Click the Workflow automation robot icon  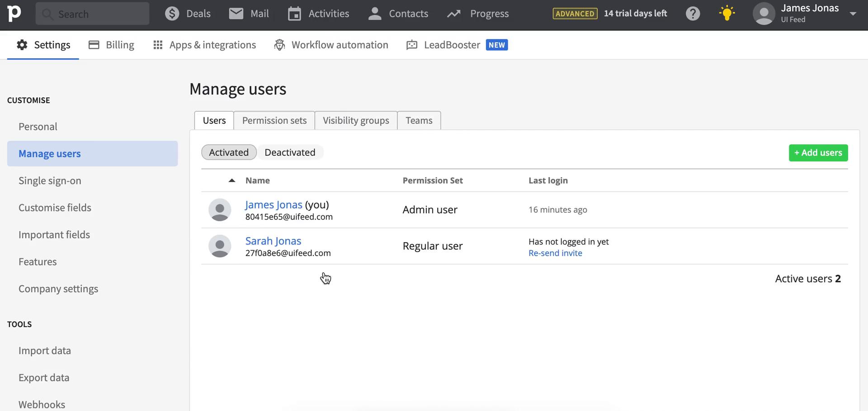(279, 45)
